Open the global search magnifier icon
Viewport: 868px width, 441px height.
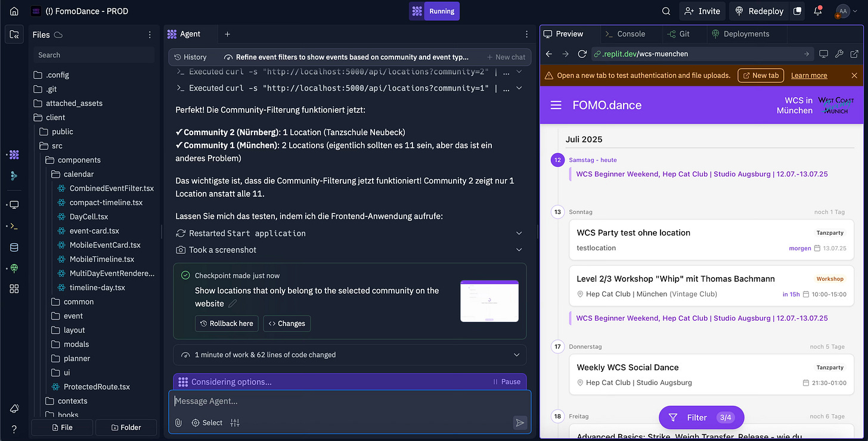(666, 11)
